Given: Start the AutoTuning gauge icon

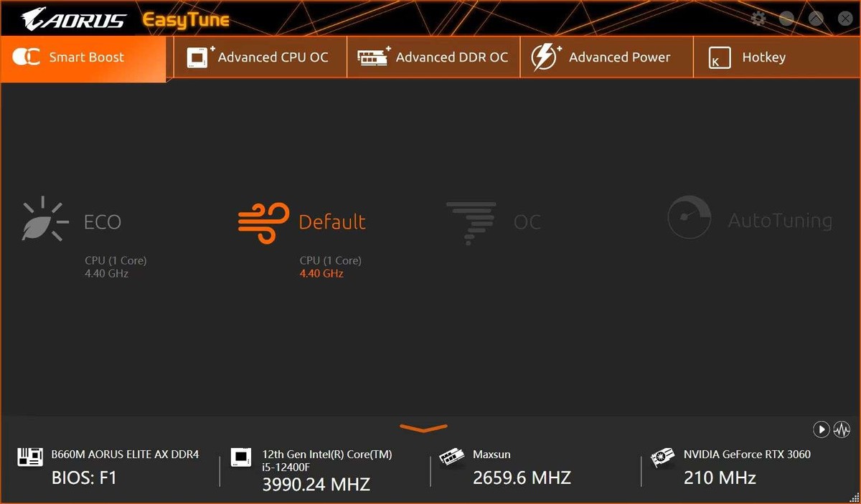Looking at the screenshot, I should tap(689, 217).
